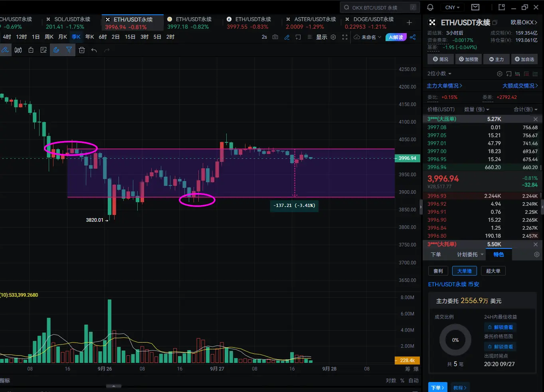Open the 教程 tutorial link
Image resolution: width=544 pixels, height=392 pixels.
[x=460, y=388]
